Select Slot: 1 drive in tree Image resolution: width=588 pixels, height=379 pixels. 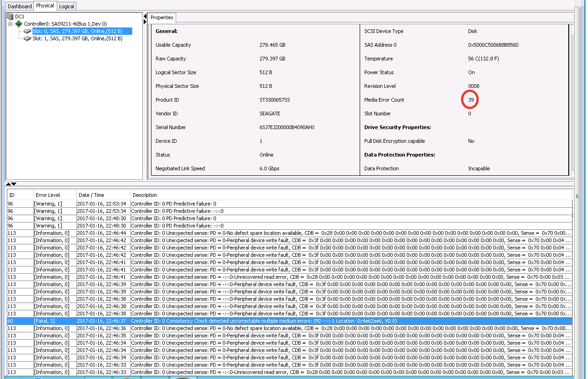(x=77, y=38)
